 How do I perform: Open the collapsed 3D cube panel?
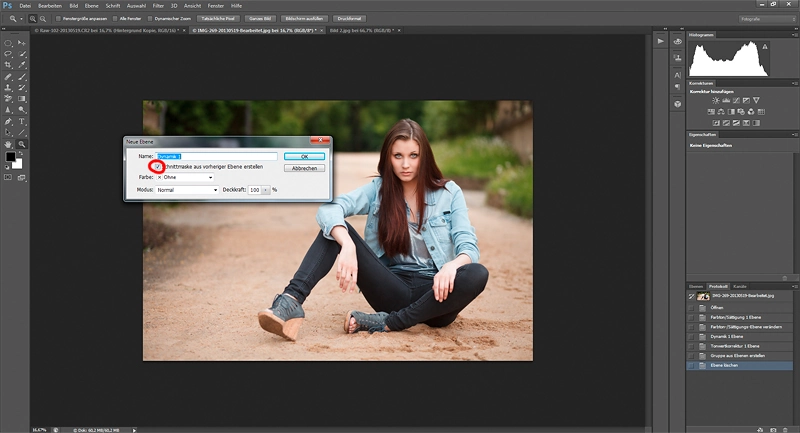click(x=678, y=104)
